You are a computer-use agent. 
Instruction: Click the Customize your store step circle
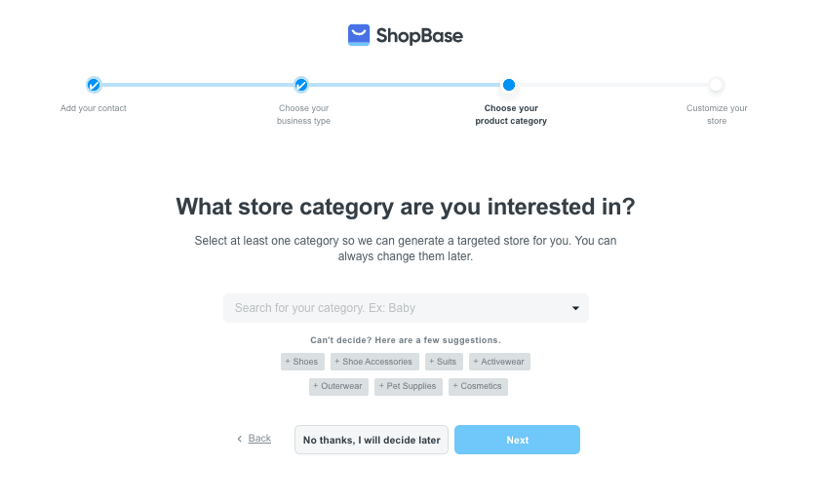716,85
